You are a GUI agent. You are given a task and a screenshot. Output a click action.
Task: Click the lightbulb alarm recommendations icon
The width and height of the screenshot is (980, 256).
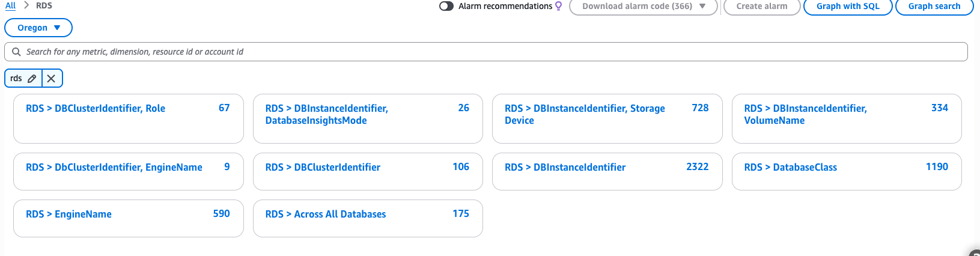coord(559,6)
